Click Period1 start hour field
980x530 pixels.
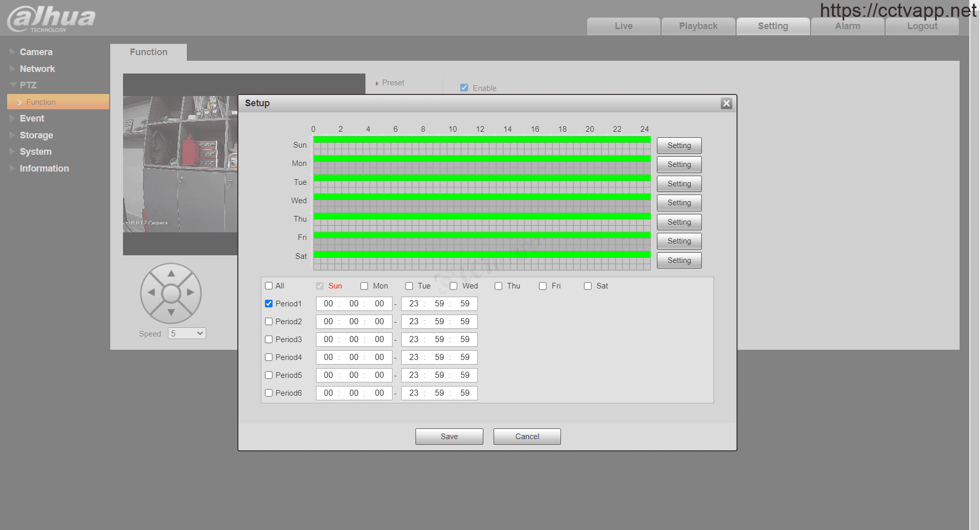point(328,304)
